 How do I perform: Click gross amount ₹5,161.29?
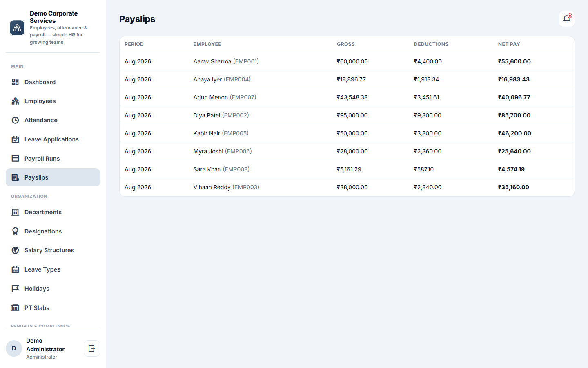coord(349,169)
